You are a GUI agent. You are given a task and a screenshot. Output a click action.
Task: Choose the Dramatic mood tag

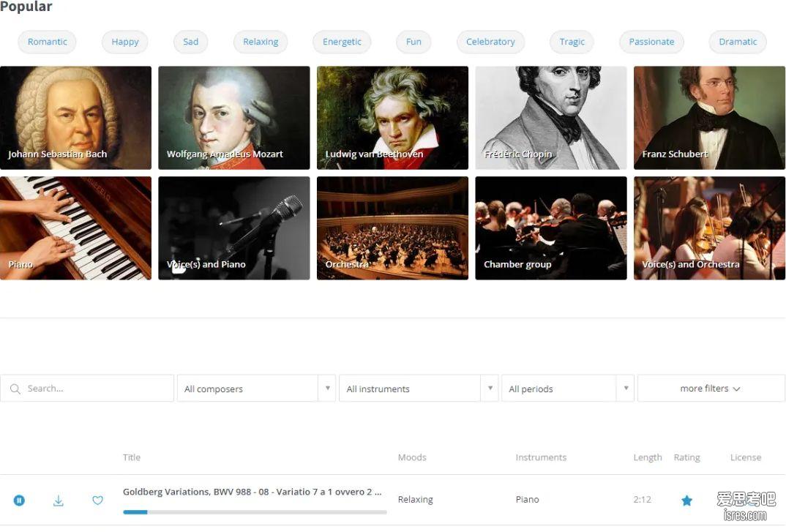pyautogui.click(x=738, y=42)
